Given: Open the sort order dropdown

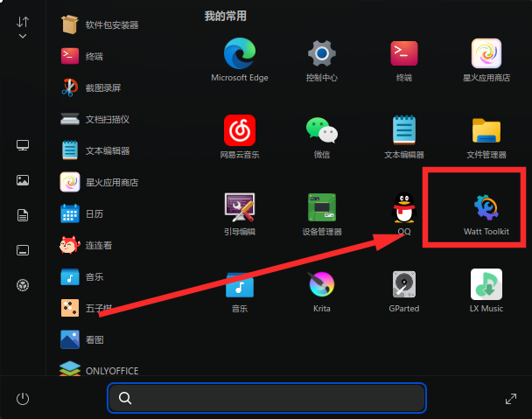Looking at the screenshot, I should tap(23, 27).
